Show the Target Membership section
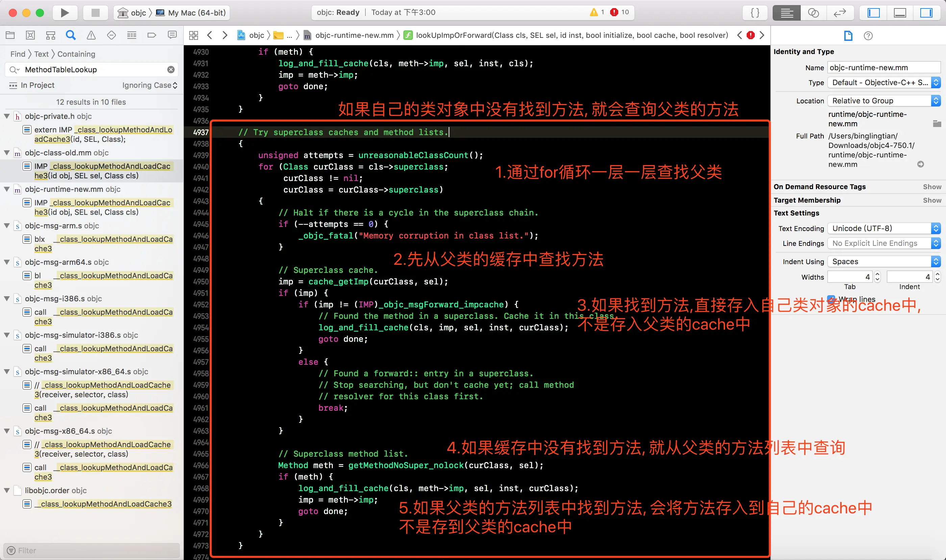Viewport: 946px width, 560px height. (x=932, y=200)
